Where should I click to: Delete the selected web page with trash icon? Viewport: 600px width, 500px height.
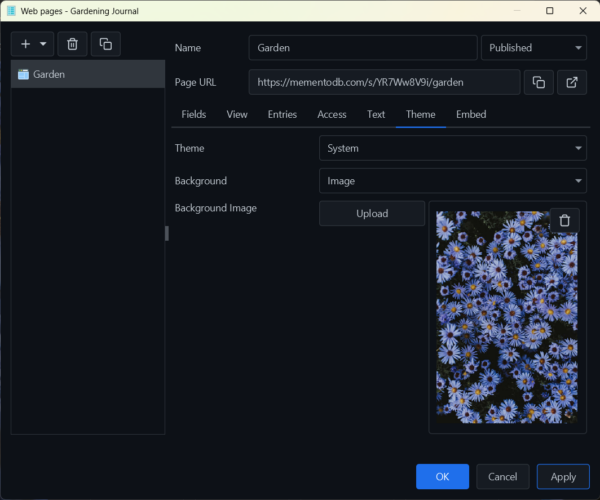point(71,44)
